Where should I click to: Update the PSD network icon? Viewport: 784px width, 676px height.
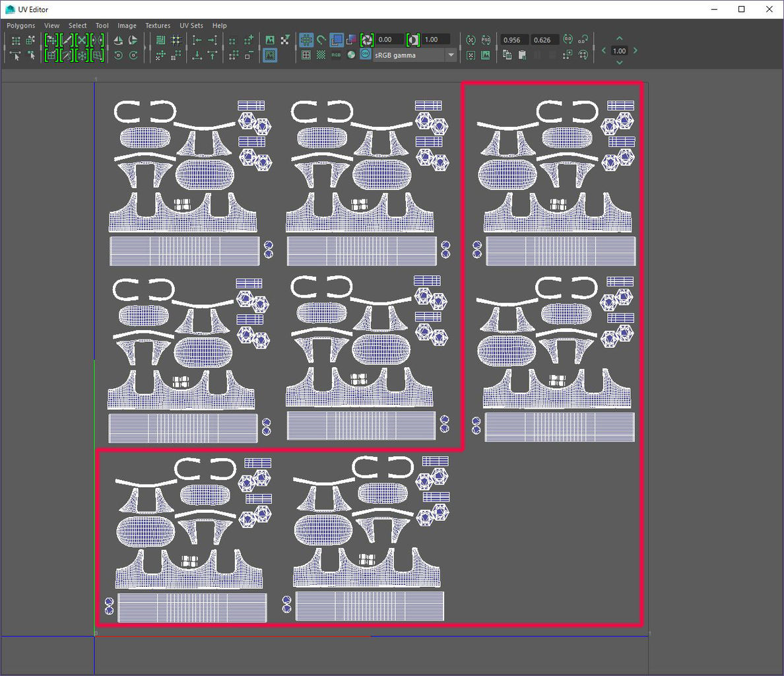pos(486,40)
